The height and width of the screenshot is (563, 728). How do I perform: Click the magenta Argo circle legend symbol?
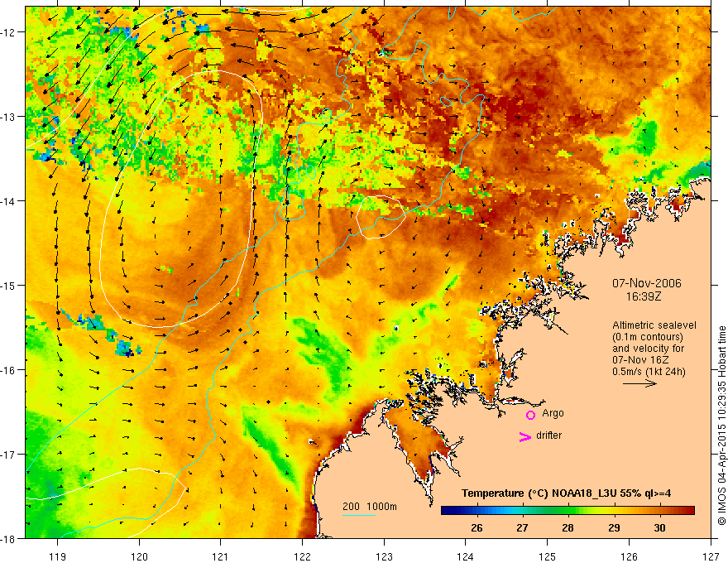[530, 415]
